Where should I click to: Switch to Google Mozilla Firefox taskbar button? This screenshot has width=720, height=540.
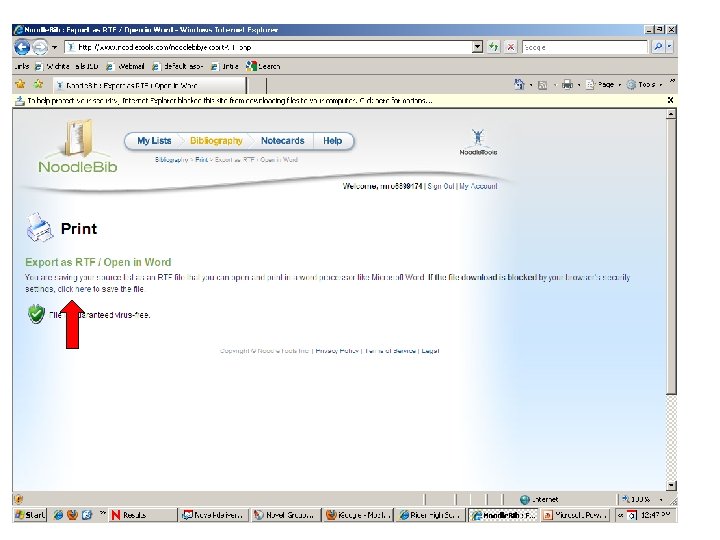[358, 515]
